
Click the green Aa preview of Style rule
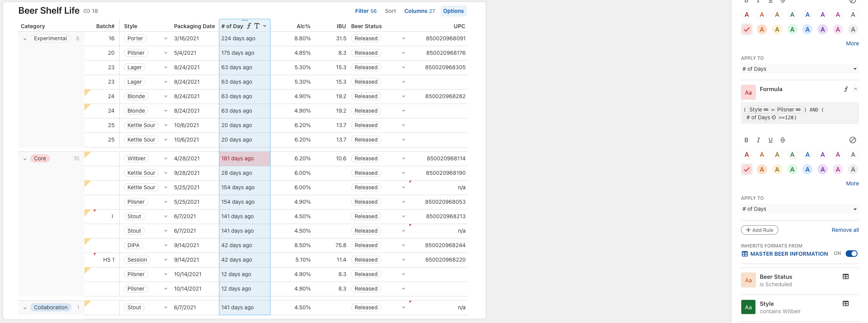(x=748, y=307)
